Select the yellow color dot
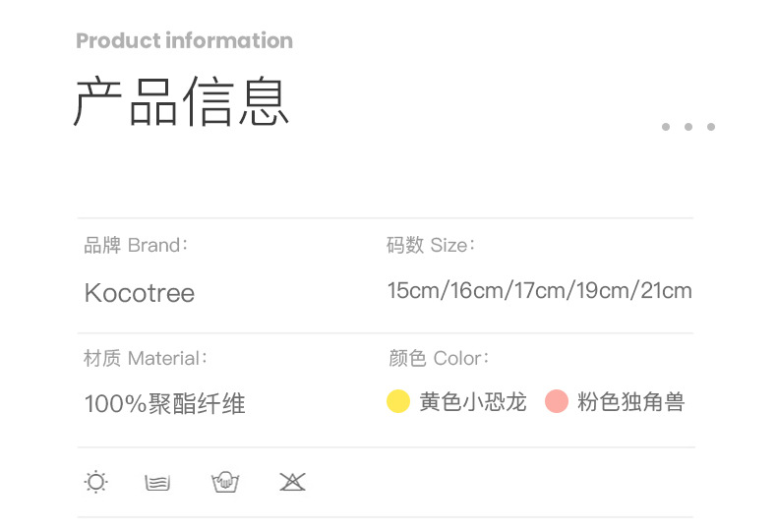The height and width of the screenshot is (532, 777). [x=398, y=401]
